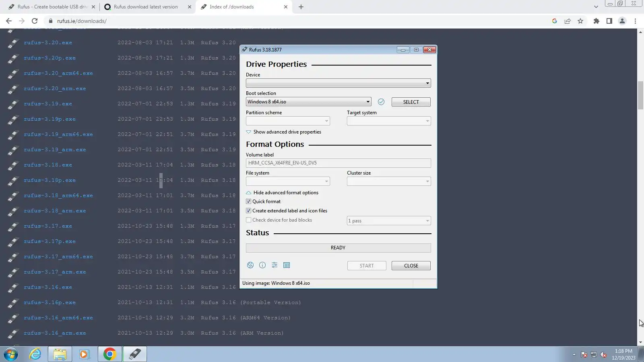Image resolution: width=644 pixels, height=362 pixels.
Task: Click page vertical scrollbar thumb
Action: point(640,95)
